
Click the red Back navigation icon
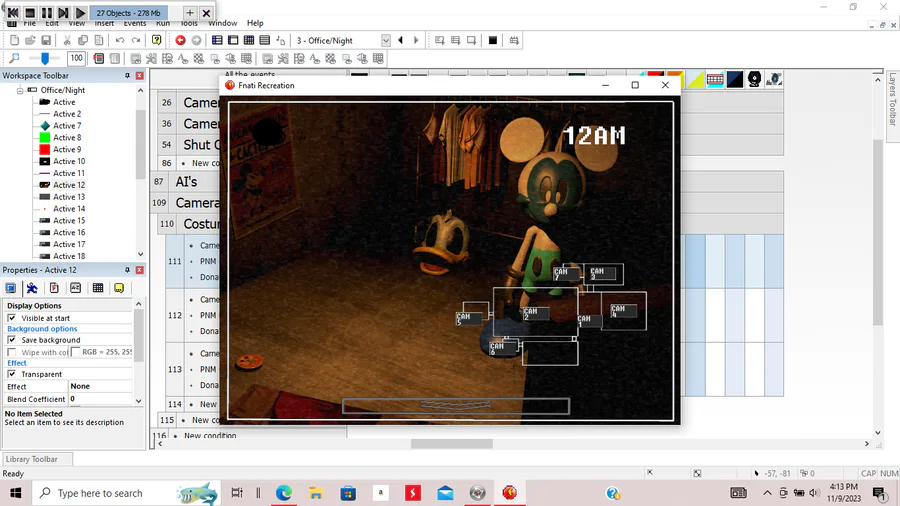point(180,40)
